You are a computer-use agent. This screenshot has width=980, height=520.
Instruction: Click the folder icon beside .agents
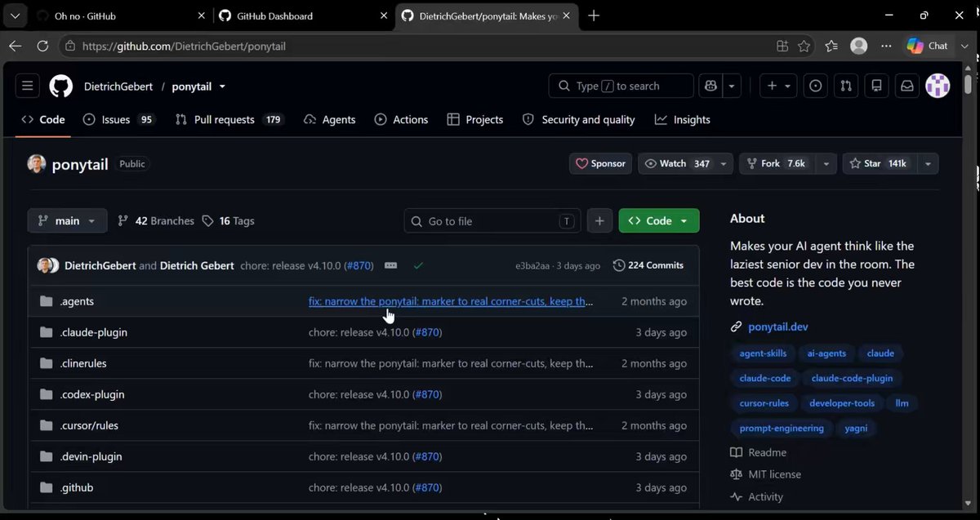point(47,301)
